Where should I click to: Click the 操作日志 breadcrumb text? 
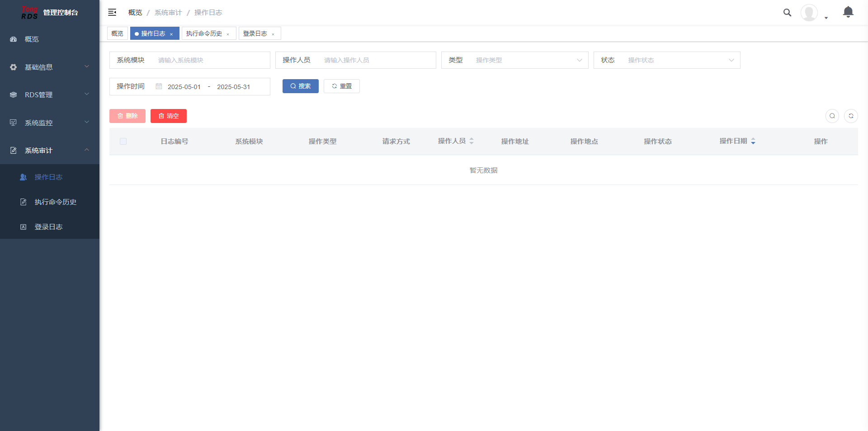click(208, 13)
